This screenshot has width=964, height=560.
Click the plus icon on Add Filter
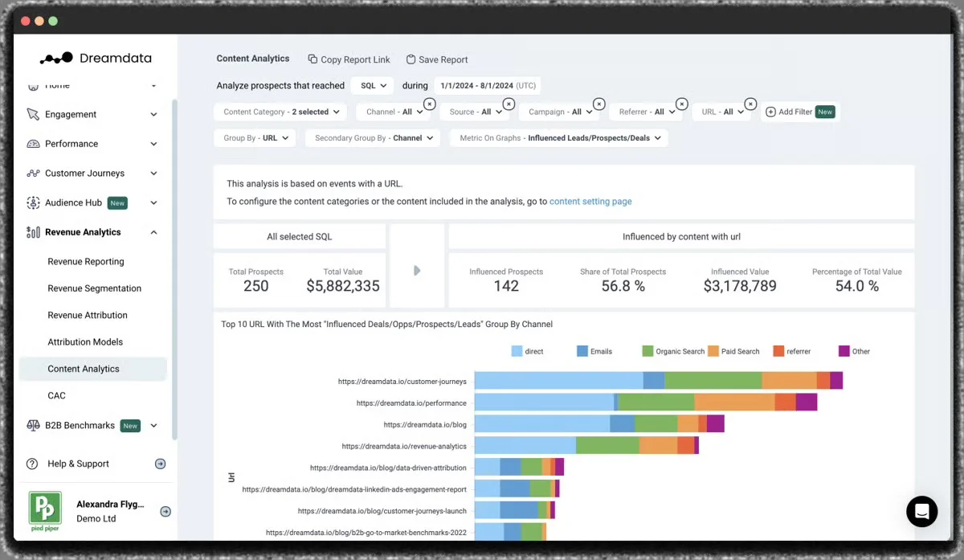(770, 112)
